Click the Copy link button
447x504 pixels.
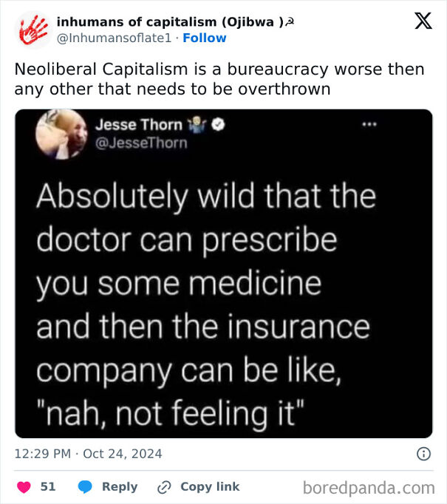pos(210,487)
